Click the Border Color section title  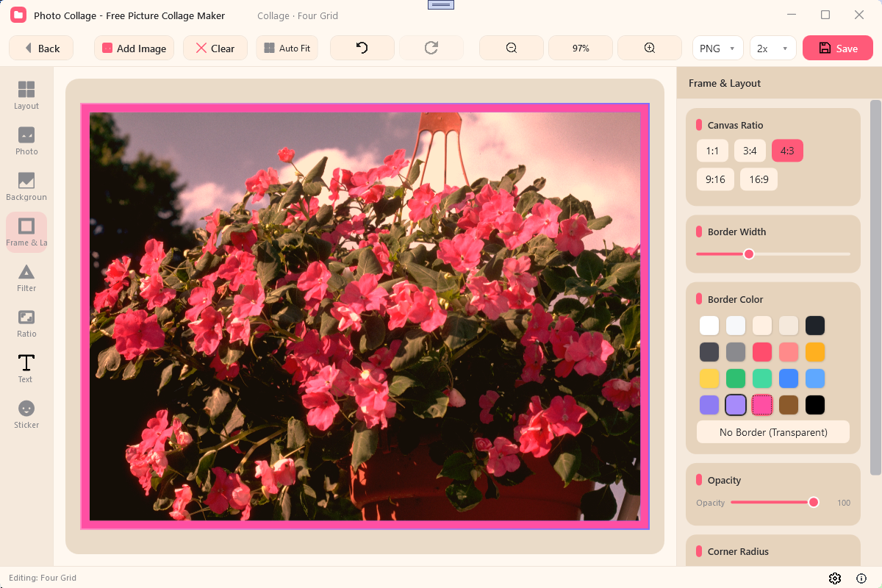click(x=735, y=299)
